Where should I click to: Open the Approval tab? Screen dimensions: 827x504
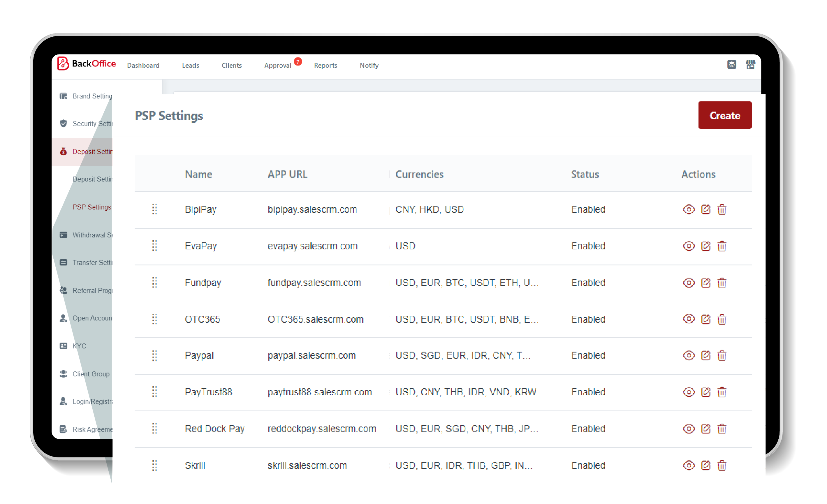pyautogui.click(x=278, y=66)
